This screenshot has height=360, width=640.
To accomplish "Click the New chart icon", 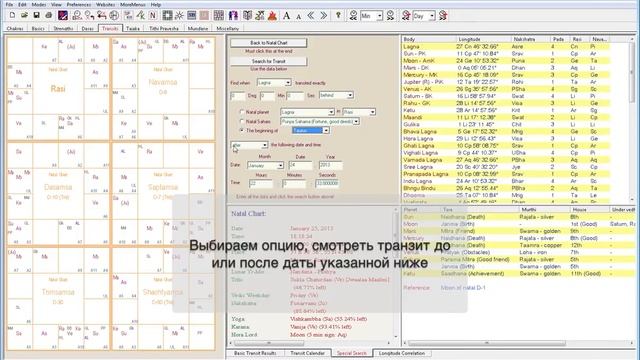I will (x=12, y=16).
